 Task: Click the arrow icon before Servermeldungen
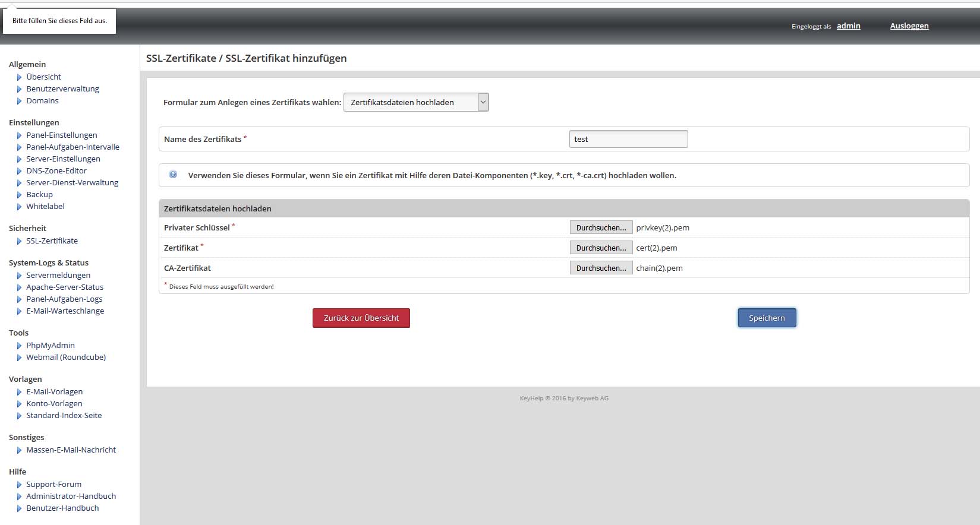click(x=19, y=276)
